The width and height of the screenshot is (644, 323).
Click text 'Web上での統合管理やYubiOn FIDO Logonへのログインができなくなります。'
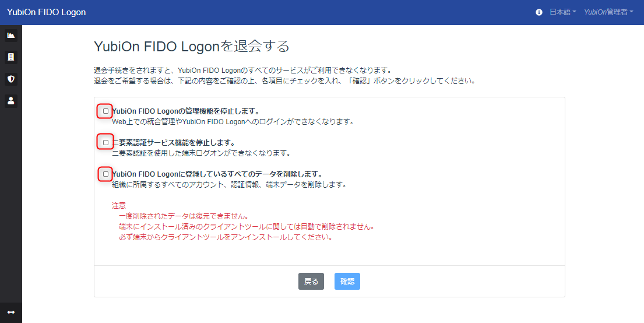tap(233, 122)
